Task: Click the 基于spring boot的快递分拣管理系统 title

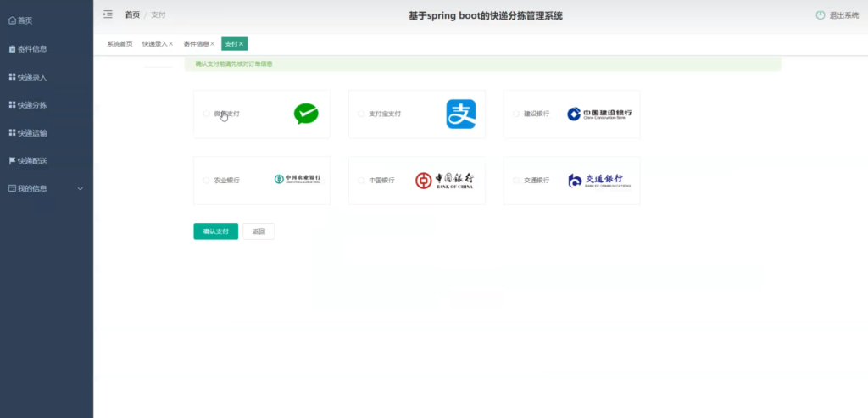Action: [x=486, y=15]
